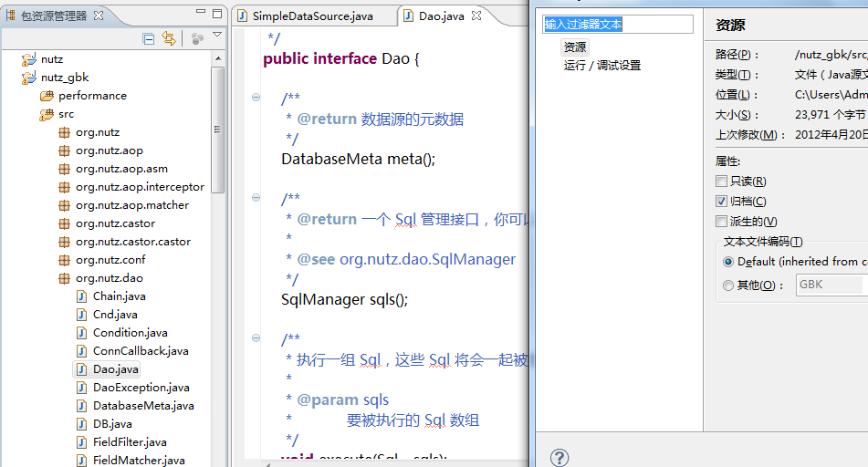Toggle the 只读(R) checkbox
The height and width of the screenshot is (467, 868).
[721, 181]
